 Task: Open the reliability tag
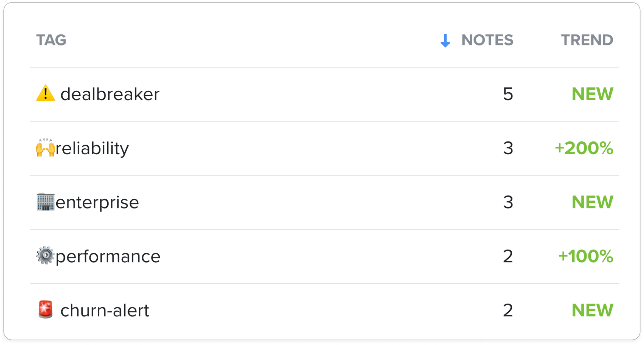pyautogui.click(x=92, y=148)
